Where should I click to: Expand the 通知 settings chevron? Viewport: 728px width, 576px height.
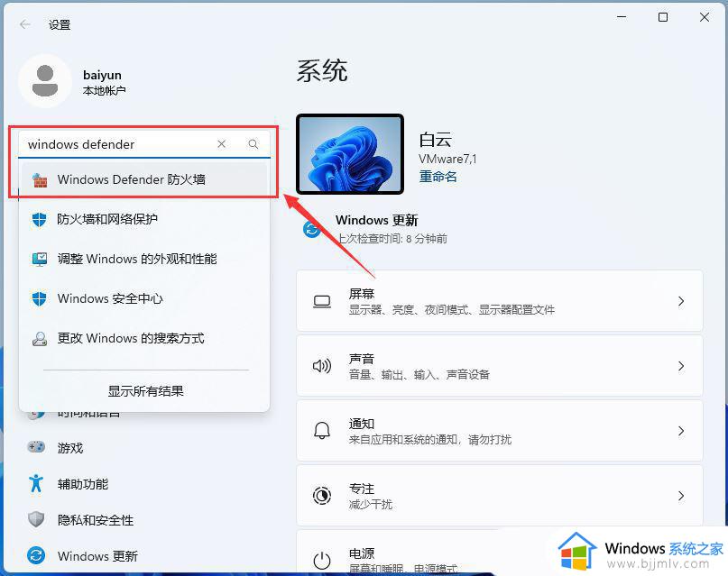(x=681, y=431)
